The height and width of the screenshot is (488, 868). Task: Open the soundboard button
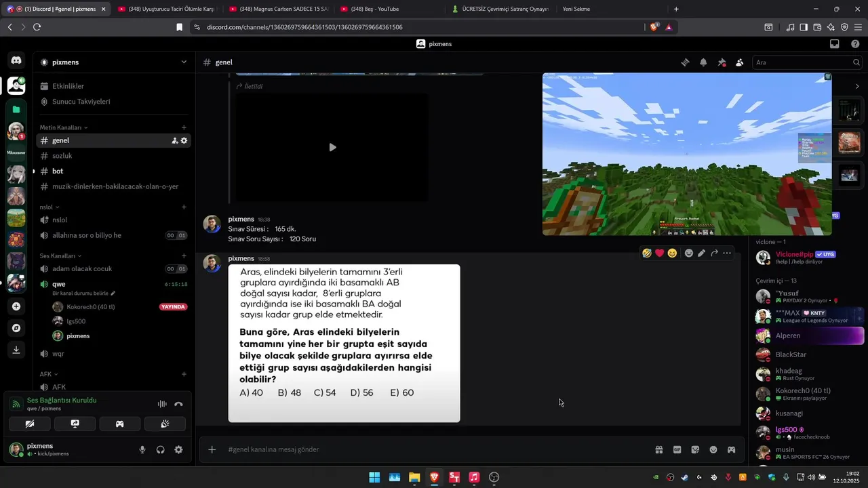click(x=165, y=424)
